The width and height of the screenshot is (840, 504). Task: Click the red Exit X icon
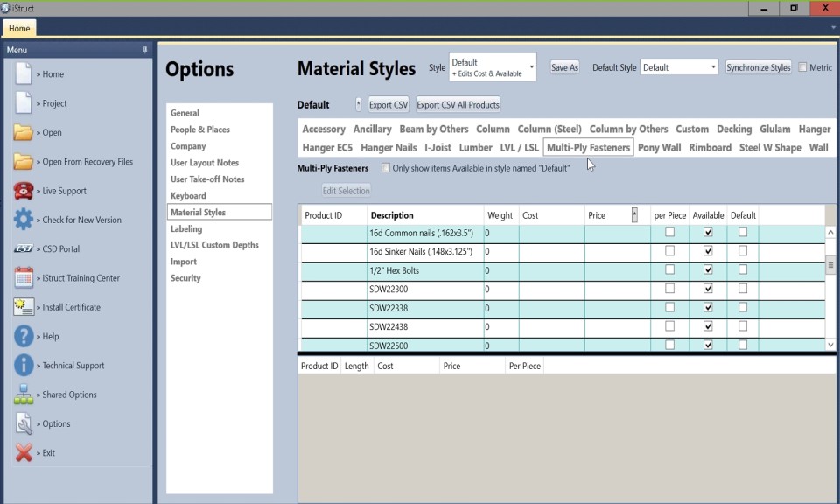point(24,453)
